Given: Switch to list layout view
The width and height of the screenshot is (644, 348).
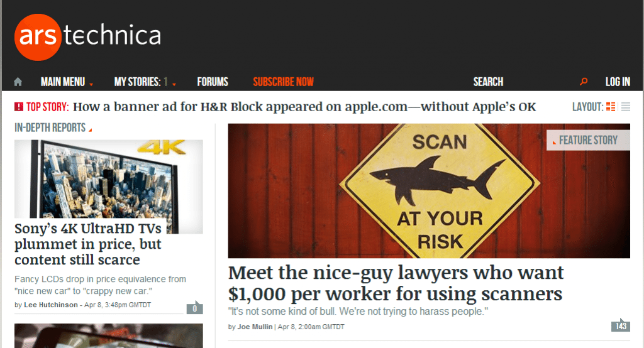Looking at the screenshot, I should pos(626,107).
